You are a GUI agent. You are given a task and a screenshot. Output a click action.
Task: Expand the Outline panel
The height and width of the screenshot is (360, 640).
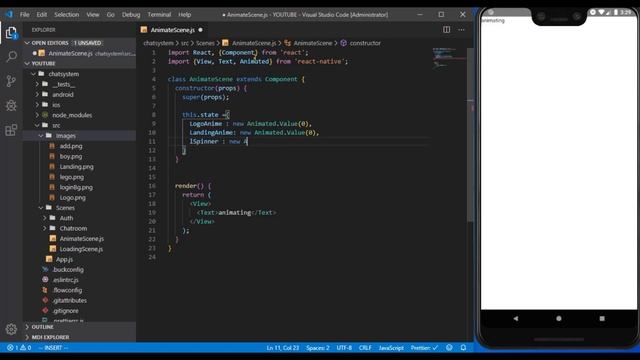[80, 327]
